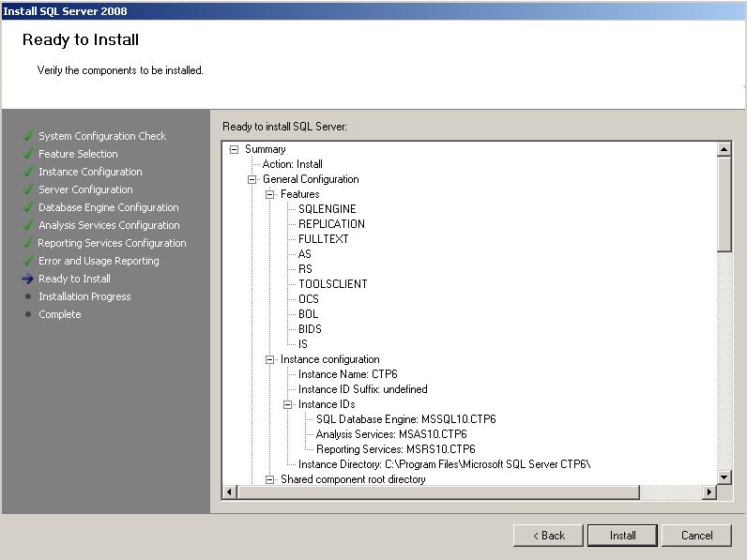Select the OCS feature row
This screenshot has width=747, height=560.
tap(308, 299)
